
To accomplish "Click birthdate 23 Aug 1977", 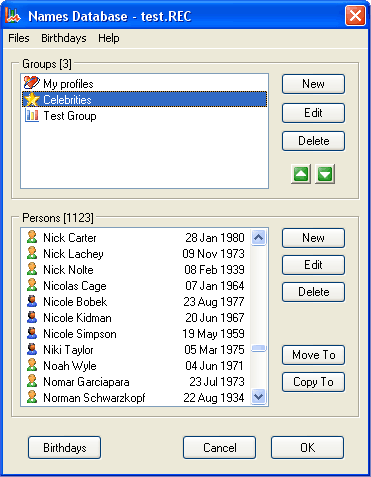I will [x=214, y=302].
